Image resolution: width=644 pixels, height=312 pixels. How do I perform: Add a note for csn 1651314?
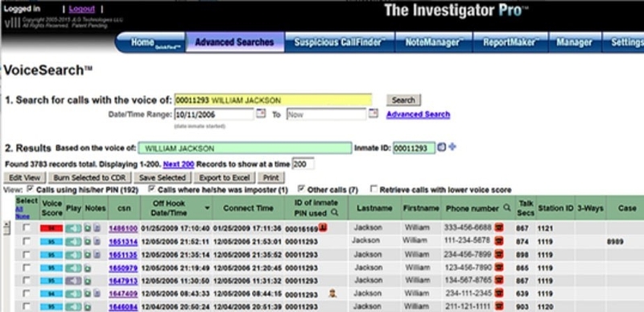(88, 242)
